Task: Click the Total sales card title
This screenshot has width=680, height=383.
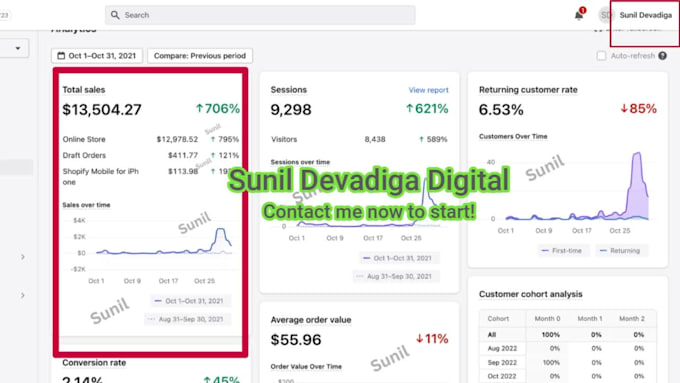Action: click(84, 90)
